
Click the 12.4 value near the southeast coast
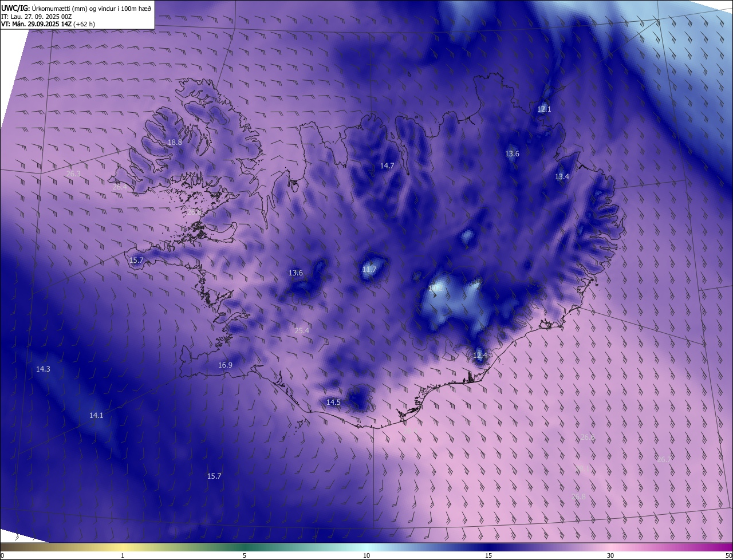coord(480,355)
